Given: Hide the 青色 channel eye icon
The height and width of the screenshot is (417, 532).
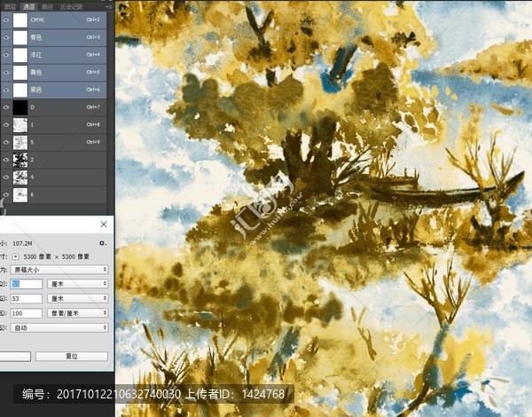Looking at the screenshot, I should (x=6, y=37).
